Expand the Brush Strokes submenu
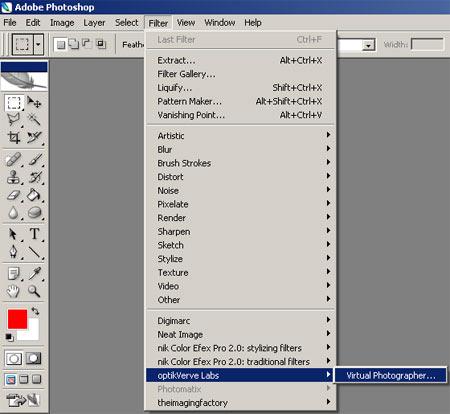Viewport: 450px width, 414px height. pyautogui.click(x=240, y=163)
